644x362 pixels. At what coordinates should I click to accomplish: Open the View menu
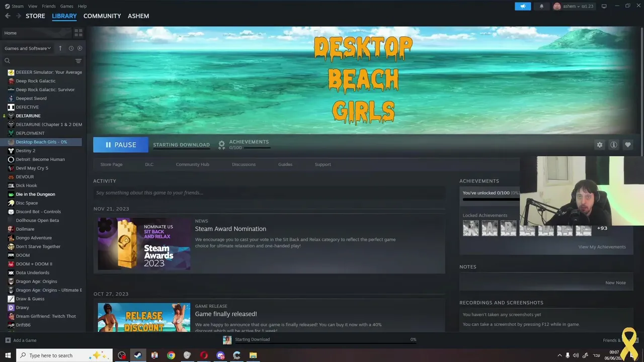[33, 6]
